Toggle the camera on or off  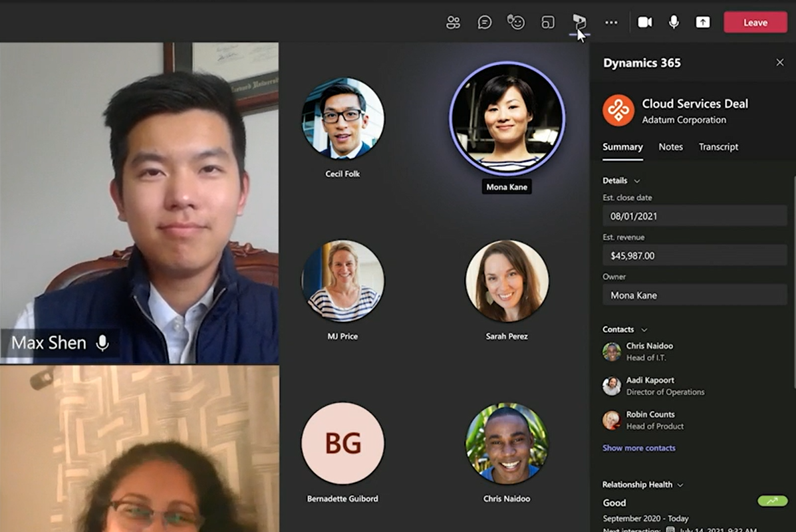tap(645, 23)
